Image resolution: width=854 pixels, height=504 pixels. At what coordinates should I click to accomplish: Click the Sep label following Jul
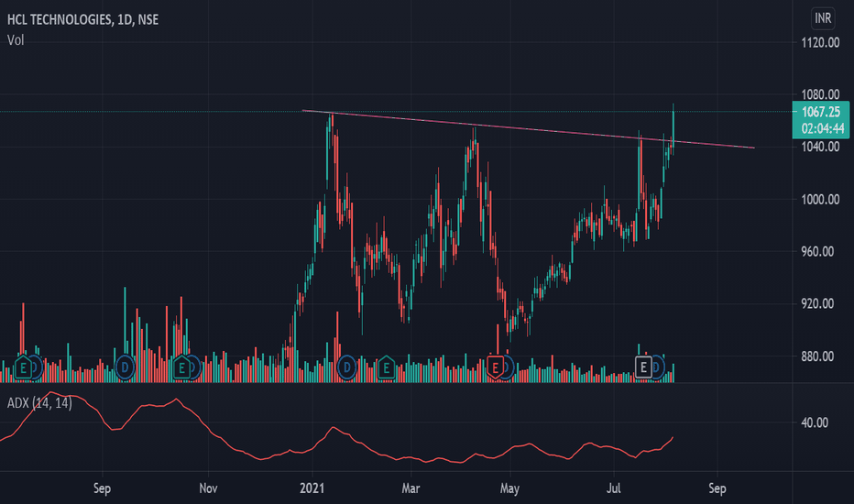click(717, 488)
